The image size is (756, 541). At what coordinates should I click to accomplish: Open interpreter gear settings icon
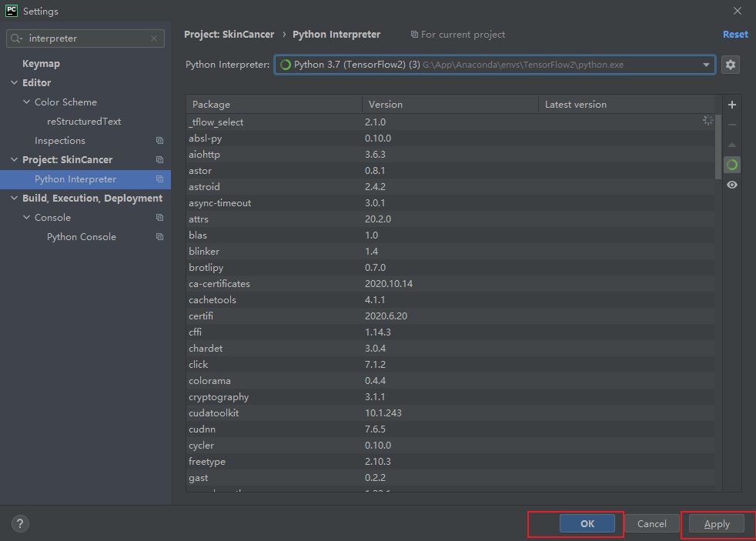click(x=731, y=65)
